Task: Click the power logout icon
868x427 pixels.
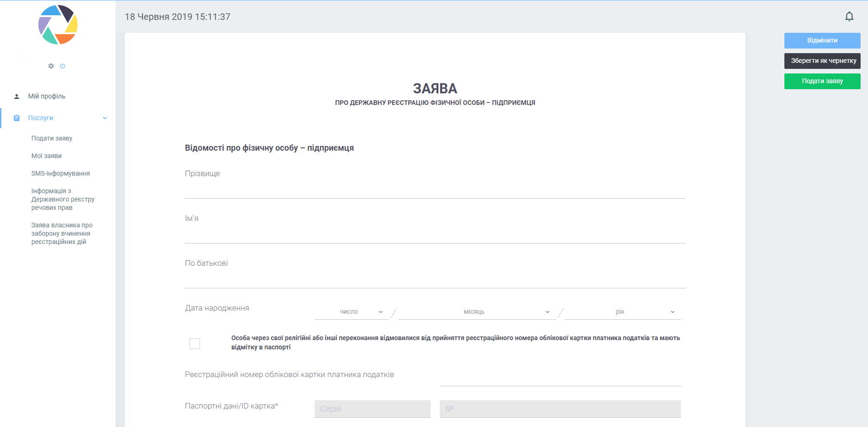Action: coord(62,66)
